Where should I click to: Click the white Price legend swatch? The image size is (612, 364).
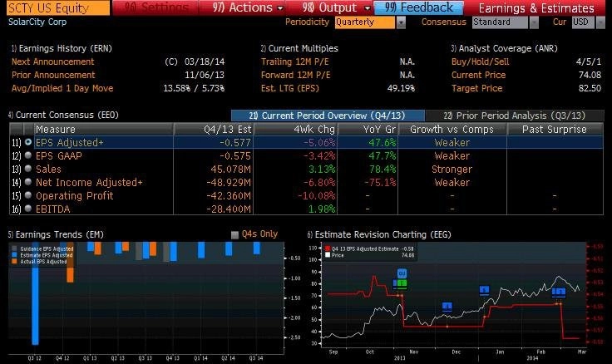click(328, 255)
